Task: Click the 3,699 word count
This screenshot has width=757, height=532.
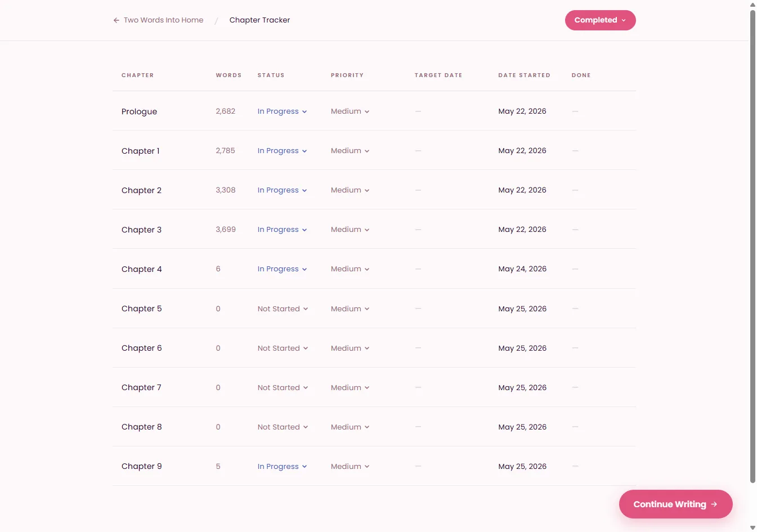Action: pos(226,230)
